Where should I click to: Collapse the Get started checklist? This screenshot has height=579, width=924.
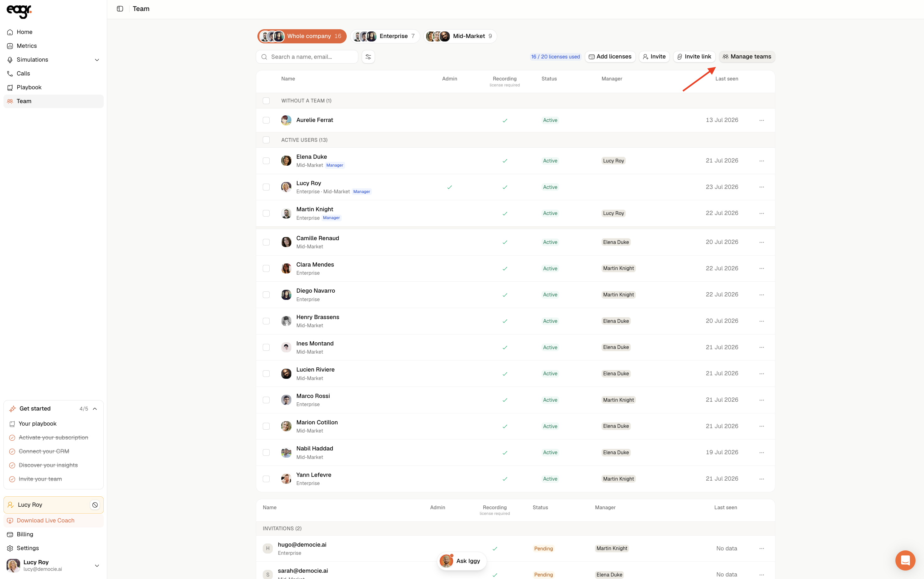point(95,409)
